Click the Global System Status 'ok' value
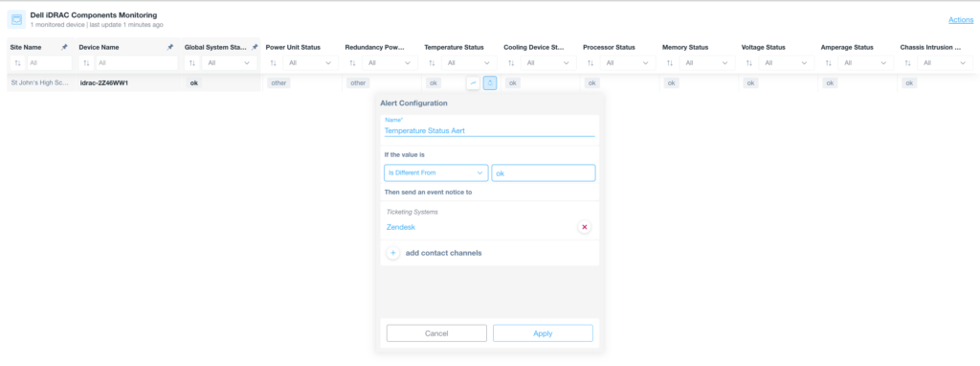Viewport: 980px width, 366px height. [x=193, y=82]
